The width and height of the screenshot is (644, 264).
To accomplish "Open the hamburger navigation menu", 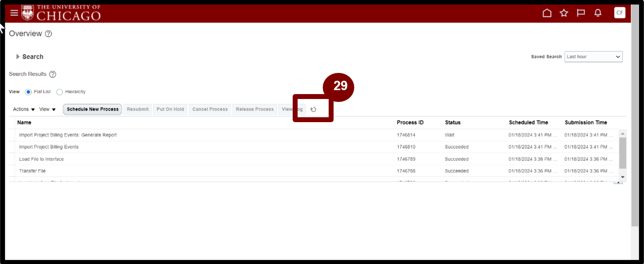I will 14,13.
